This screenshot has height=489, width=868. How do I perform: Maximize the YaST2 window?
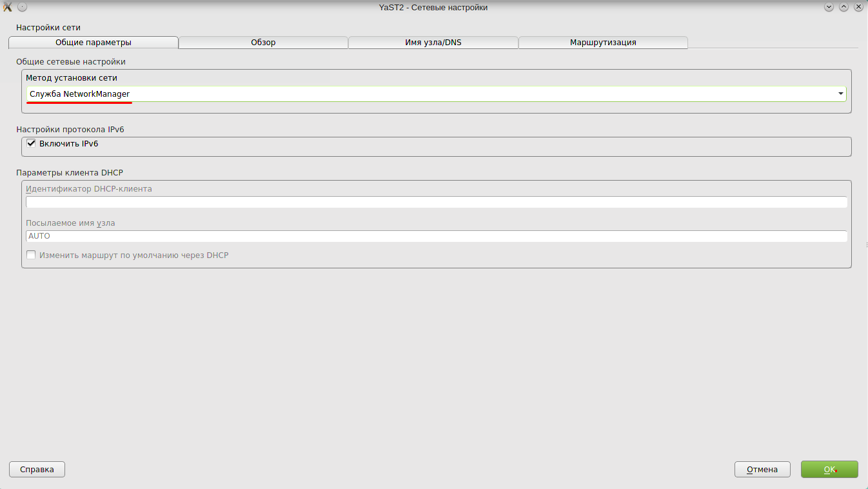click(843, 7)
